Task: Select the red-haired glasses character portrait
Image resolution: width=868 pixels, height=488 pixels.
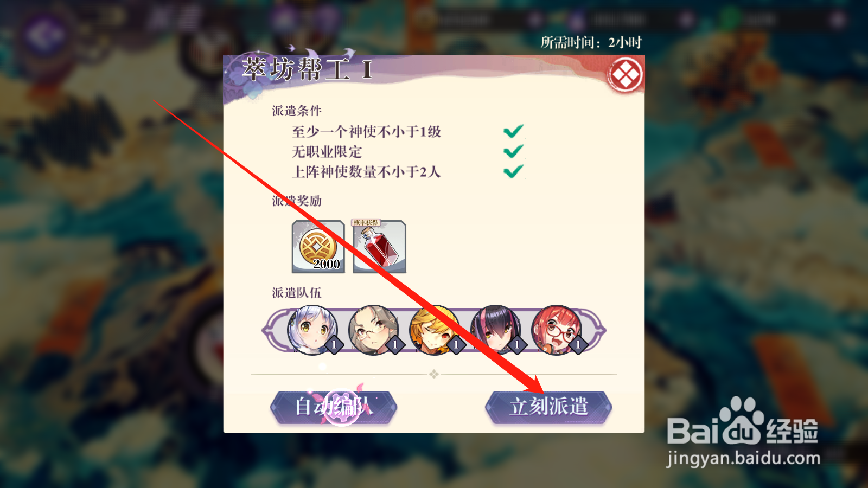Action: (557, 330)
